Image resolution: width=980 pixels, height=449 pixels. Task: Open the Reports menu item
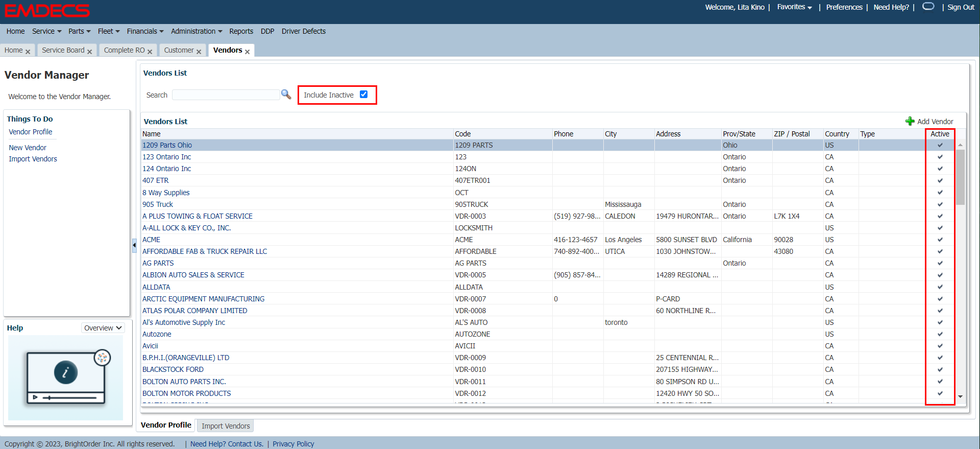point(241,31)
